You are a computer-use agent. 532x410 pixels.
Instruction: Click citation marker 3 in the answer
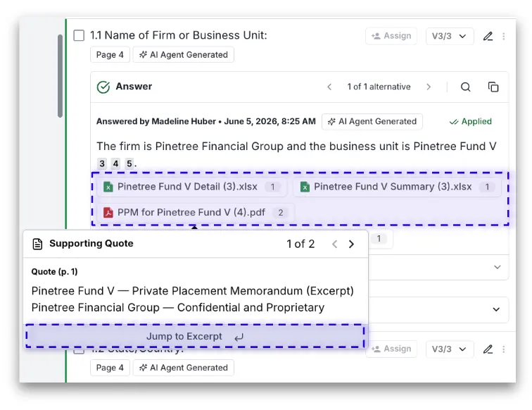(x=102, y=163)
